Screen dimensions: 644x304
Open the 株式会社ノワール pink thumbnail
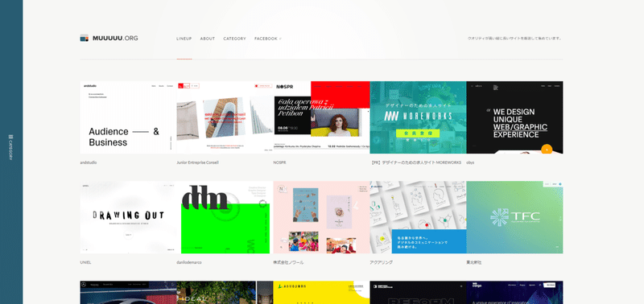[321, 217]
